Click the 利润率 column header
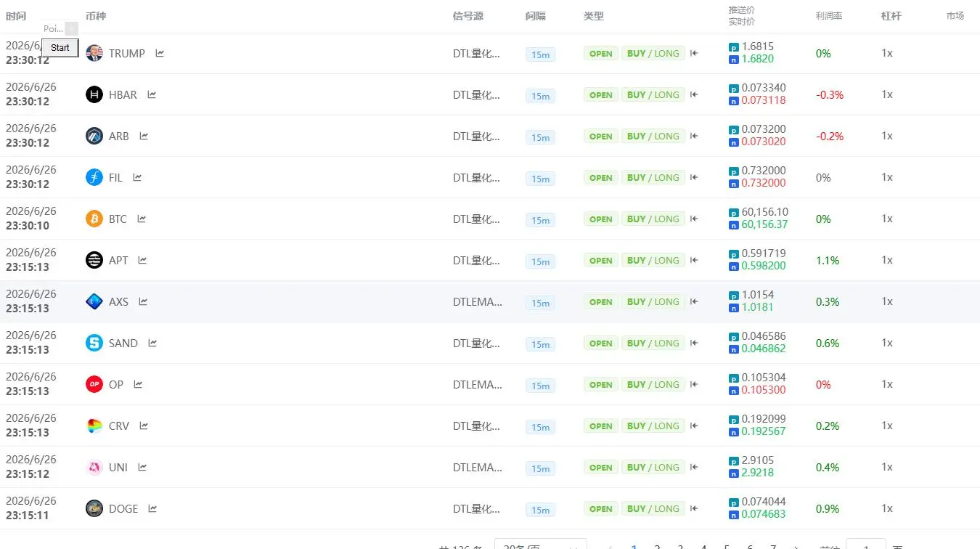 pyautogui.click(x=829, y=16)
